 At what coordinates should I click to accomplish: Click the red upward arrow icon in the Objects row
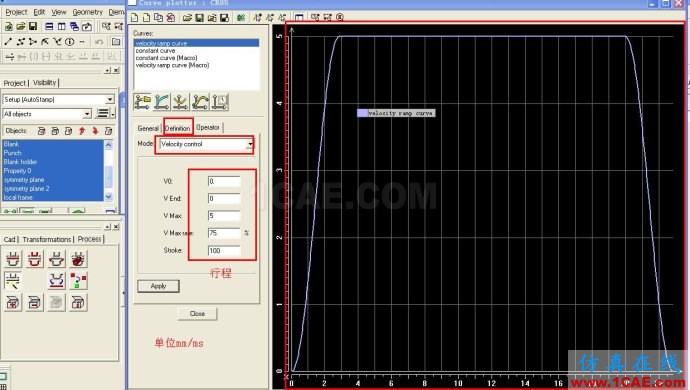(82, 131)
